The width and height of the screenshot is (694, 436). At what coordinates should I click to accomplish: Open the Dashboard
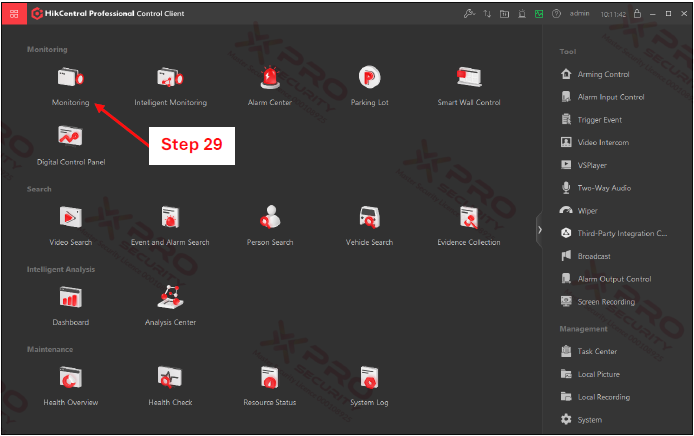tap(71, 306)
